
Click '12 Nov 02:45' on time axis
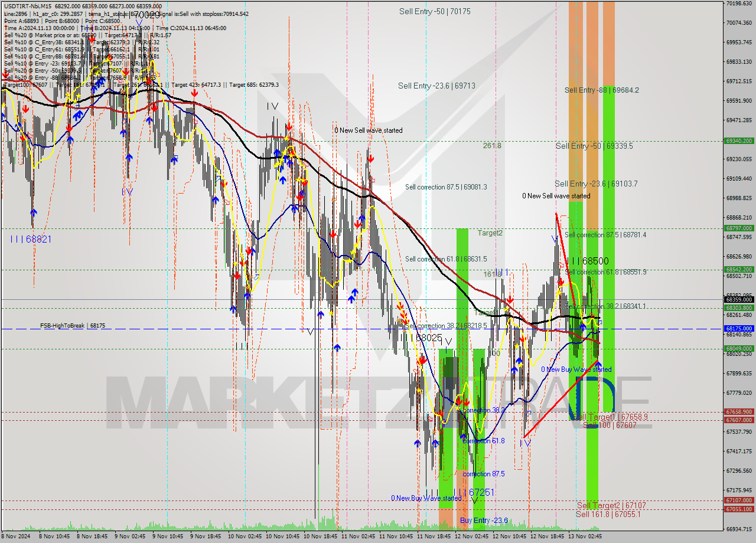tap(471, 537)
